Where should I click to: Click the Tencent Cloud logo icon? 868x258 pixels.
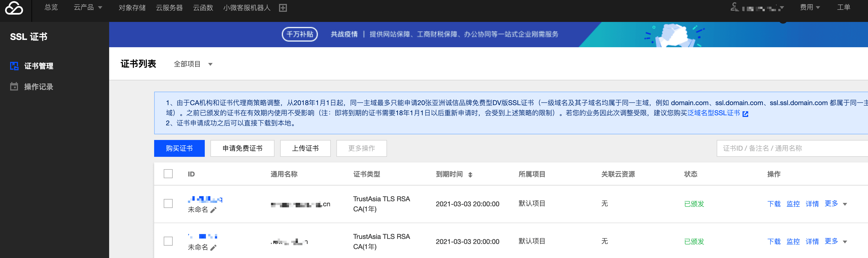click(14, 8)
